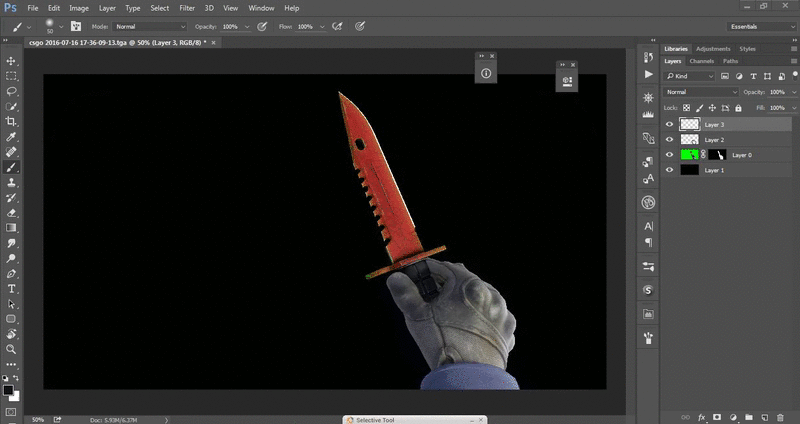The height and width of the screenshot is (424, 800).
Task: Open the brush Opacity slider dropdown
Action: pos(247,27)
